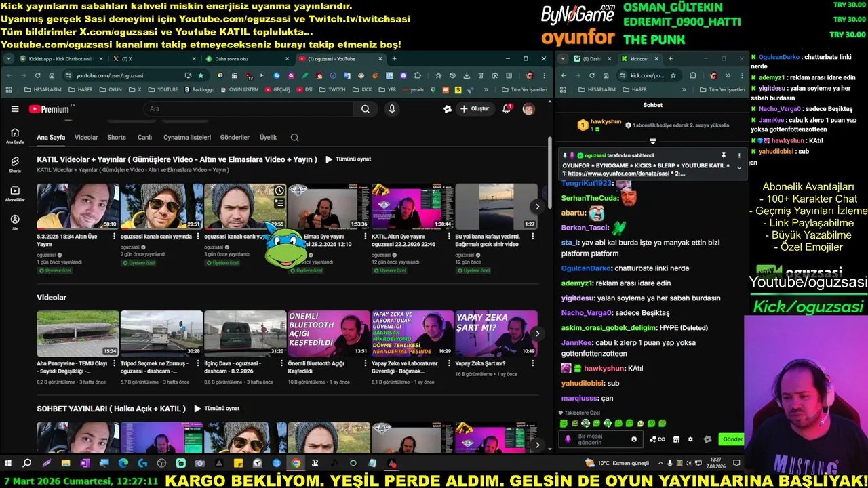
Task: Open the hawkyshun leaderboard username
Action: 606,122
